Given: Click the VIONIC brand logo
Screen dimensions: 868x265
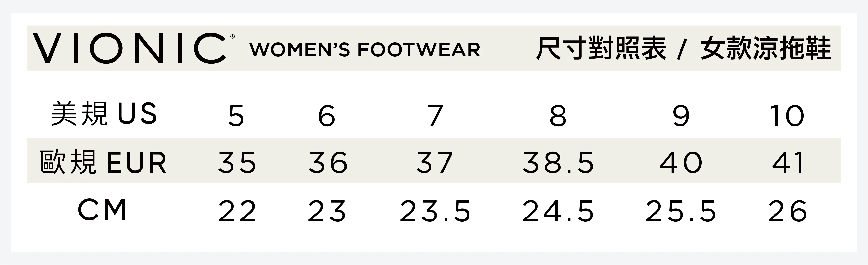Looking at the screenshot, I should pyautogui.click(x=129, y=48).
